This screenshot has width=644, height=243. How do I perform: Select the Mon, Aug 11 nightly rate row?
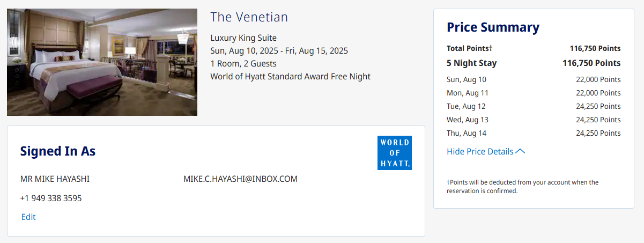coord(533,93)
